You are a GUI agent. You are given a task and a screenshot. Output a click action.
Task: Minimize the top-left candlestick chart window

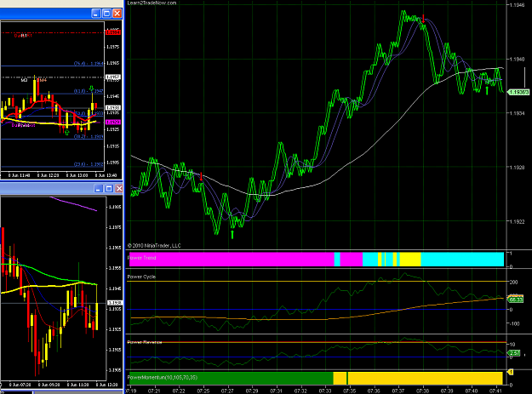pos(96,14)
